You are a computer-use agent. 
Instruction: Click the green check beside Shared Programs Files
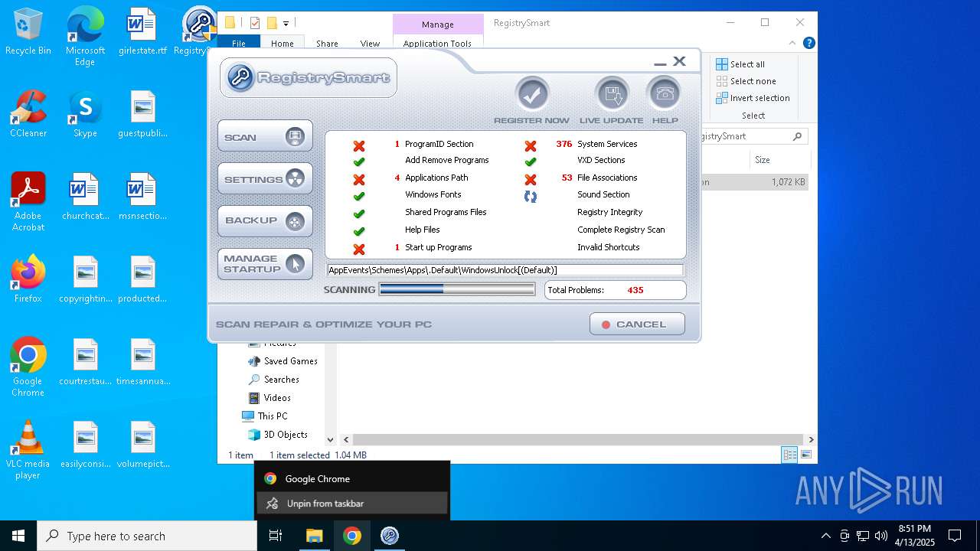pos(358,214)
